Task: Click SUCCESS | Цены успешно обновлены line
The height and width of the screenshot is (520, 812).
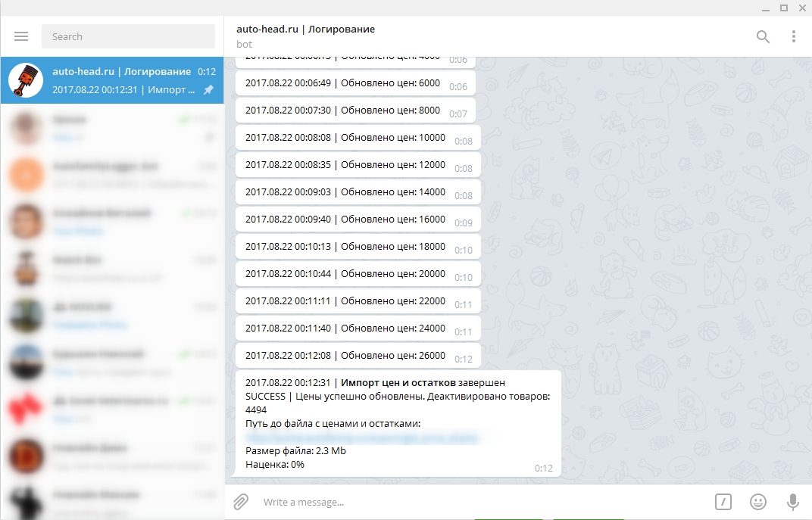Action: click(x=398, y=397)
